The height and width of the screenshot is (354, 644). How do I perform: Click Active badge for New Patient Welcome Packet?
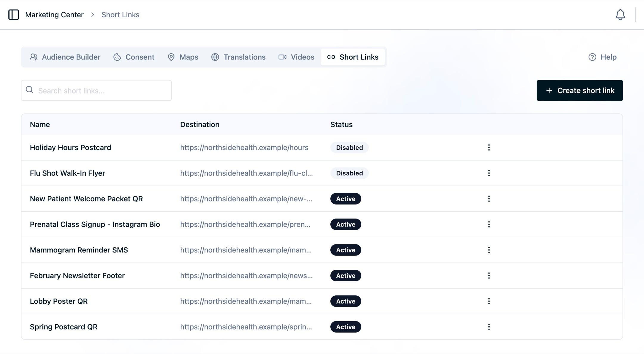(x=346, y=199)
